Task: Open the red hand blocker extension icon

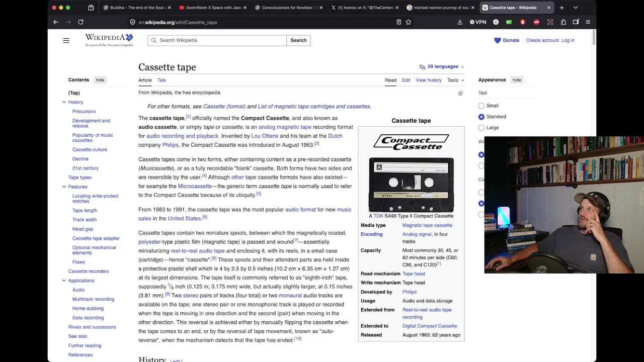Action: point(522,22)
